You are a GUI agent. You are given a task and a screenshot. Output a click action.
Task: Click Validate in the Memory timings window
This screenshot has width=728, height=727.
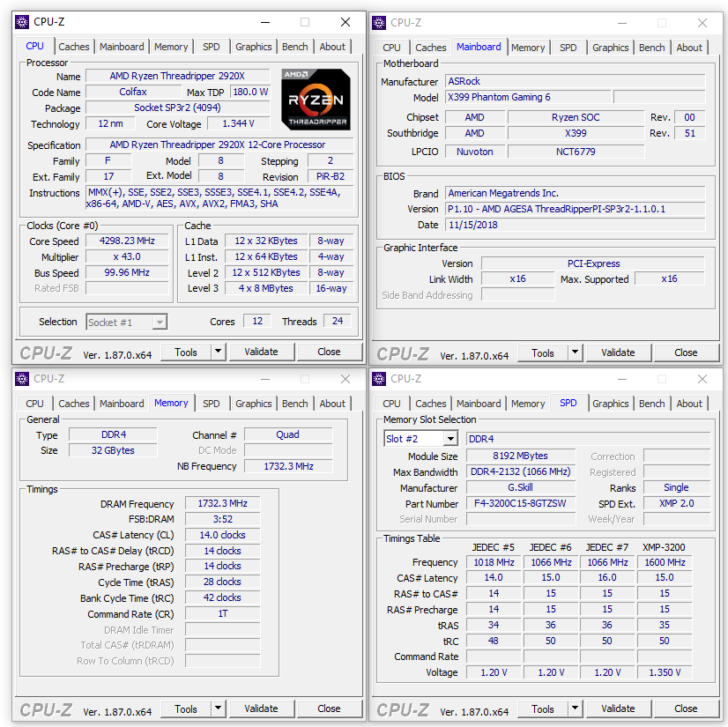point(262,708)
